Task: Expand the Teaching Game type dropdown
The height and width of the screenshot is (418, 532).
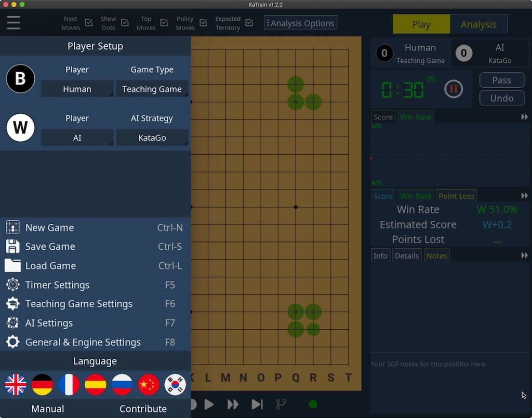Action: [152, 89]
